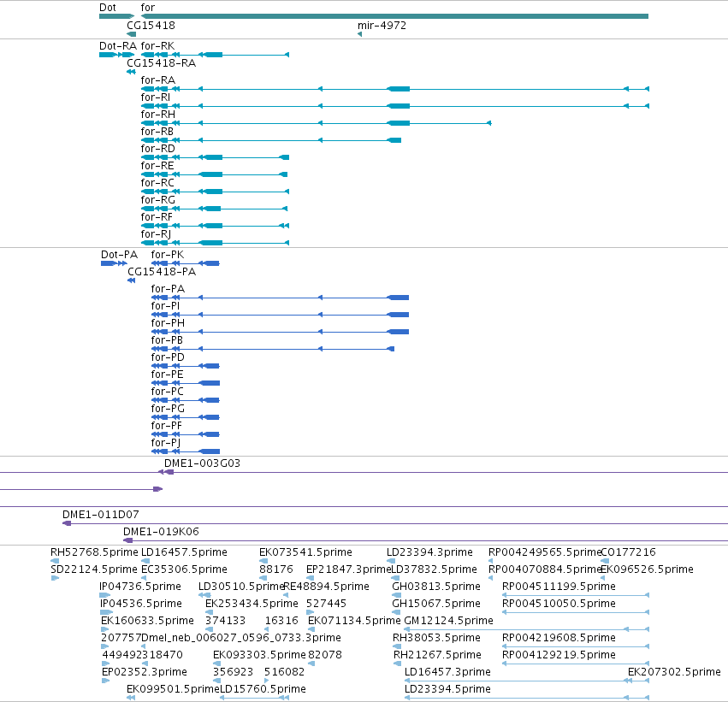
Task: Click the DME1-011D07 clone label
Action: 101,515
